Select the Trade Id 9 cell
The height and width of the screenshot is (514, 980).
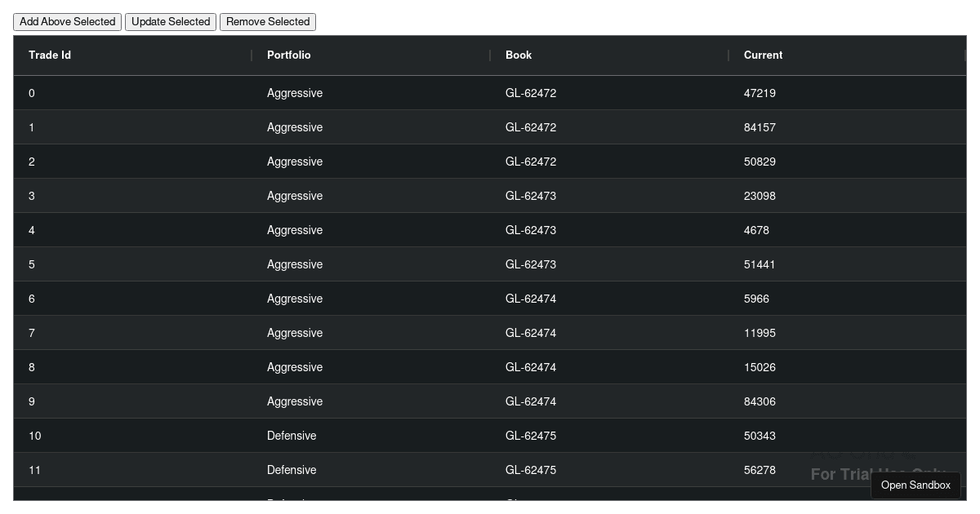[133, 401]
